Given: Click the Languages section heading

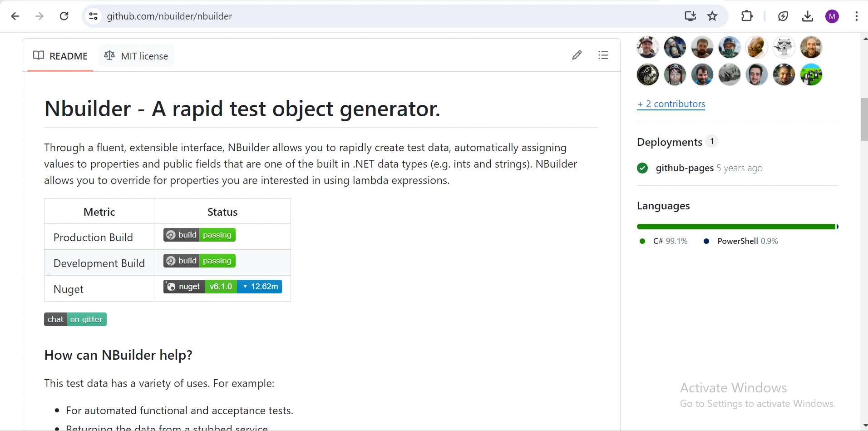Looking at the screenshot, I should pos(663,206).
